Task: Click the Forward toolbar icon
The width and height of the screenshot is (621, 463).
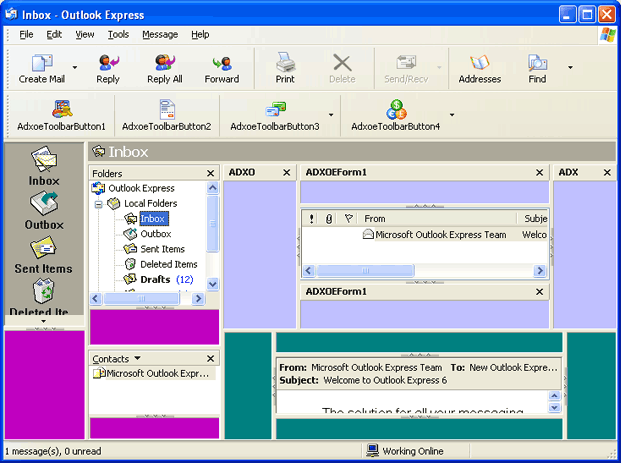Action: (x=222, y=63)
